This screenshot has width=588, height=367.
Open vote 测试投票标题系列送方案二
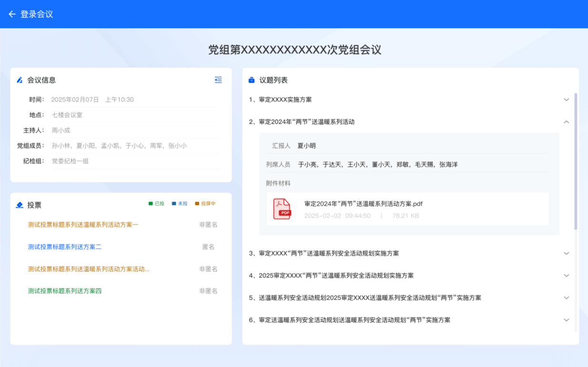(65, 247)
